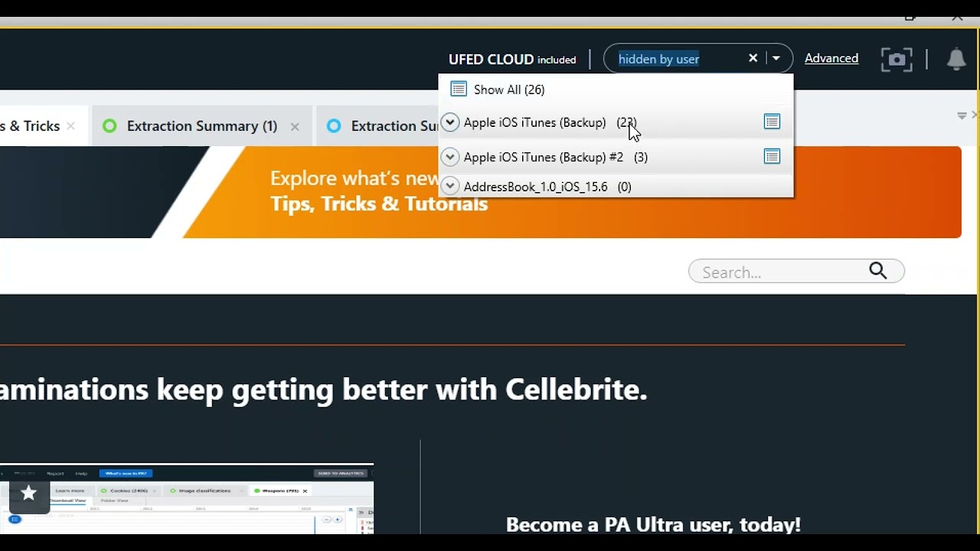Viewport: 980px width, 551px height.
Task: Open table view for Apple iOS iTunes (Backup) #2
Action: coord(772,157)
